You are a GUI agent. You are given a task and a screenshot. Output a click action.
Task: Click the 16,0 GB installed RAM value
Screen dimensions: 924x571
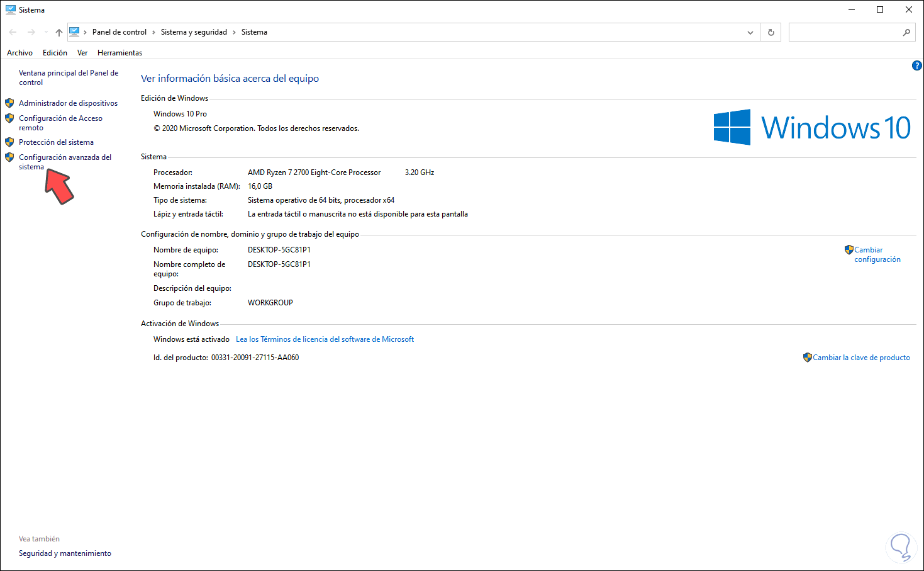click(260, 186)
